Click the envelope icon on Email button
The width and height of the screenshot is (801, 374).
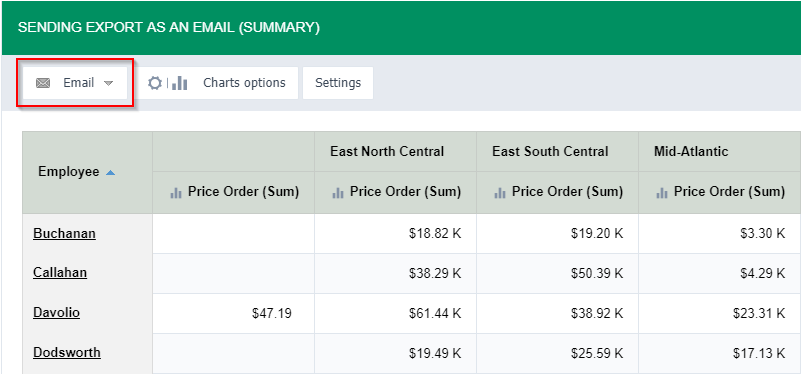(x=43, y=83)
